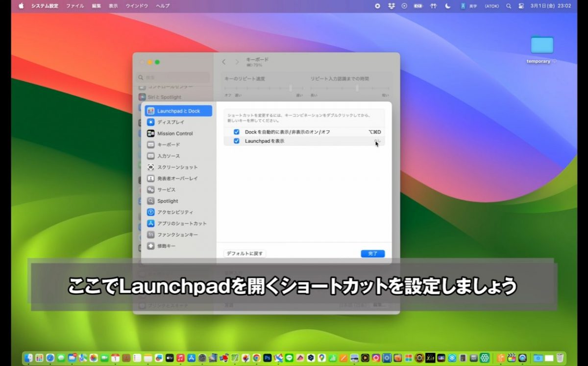
Task: Open Finder in the Dock
Action: [x=28, y=358]
